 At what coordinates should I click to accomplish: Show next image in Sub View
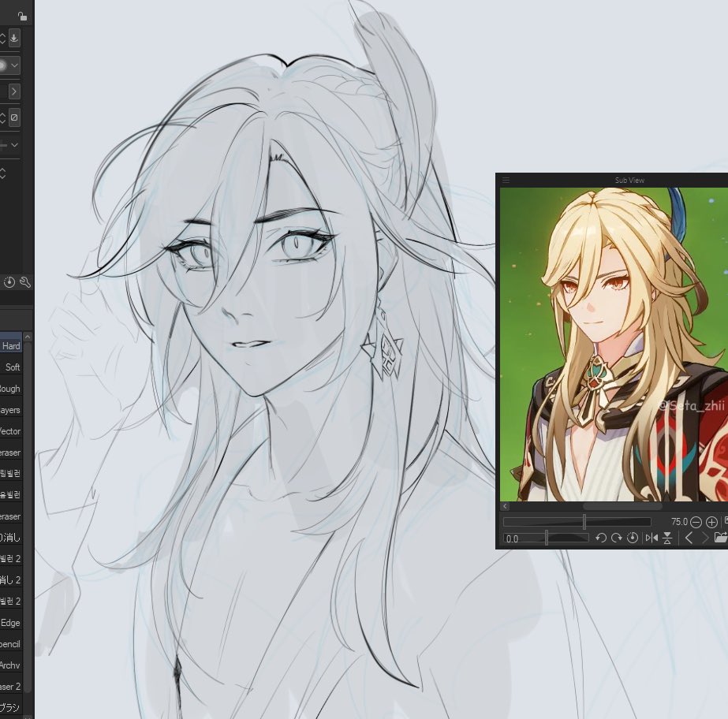(705, 538)
